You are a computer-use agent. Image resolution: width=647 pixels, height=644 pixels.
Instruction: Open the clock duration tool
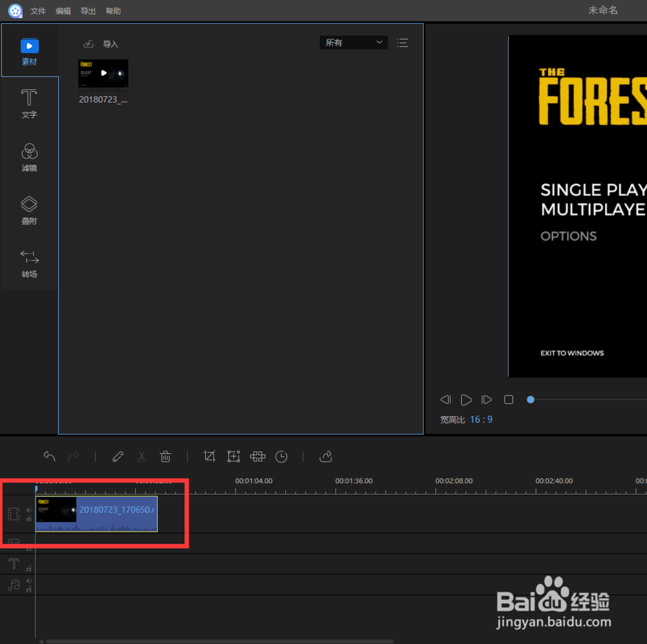(x=281, y=456)
